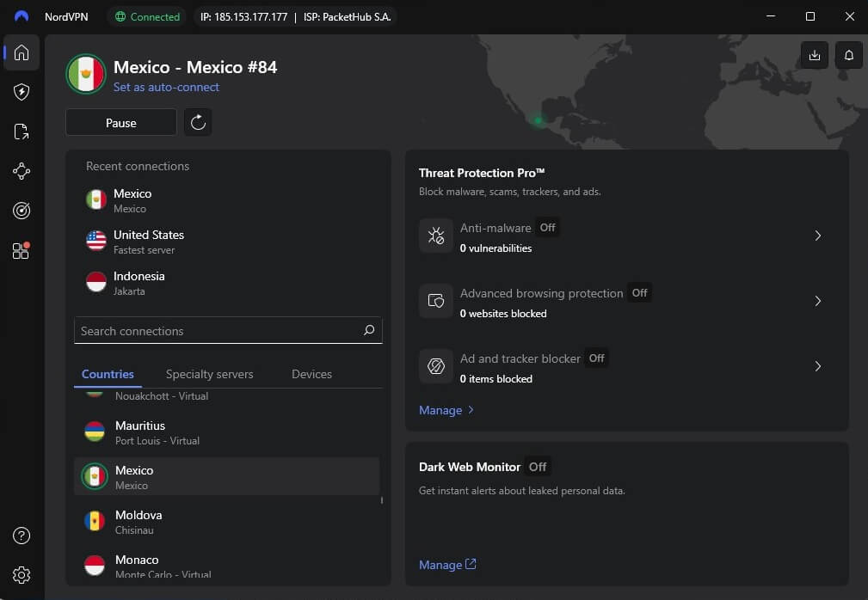Switch to the Devices tab
The height and width of the screenshot is (600, 868).
pos(311,374)
